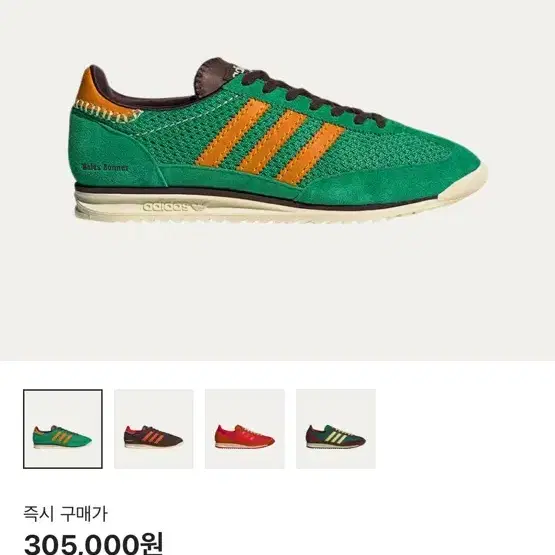Select the green and orange sneaker thumbnail
This screenshot has width=555, height=555.
[x=63, y=429]
